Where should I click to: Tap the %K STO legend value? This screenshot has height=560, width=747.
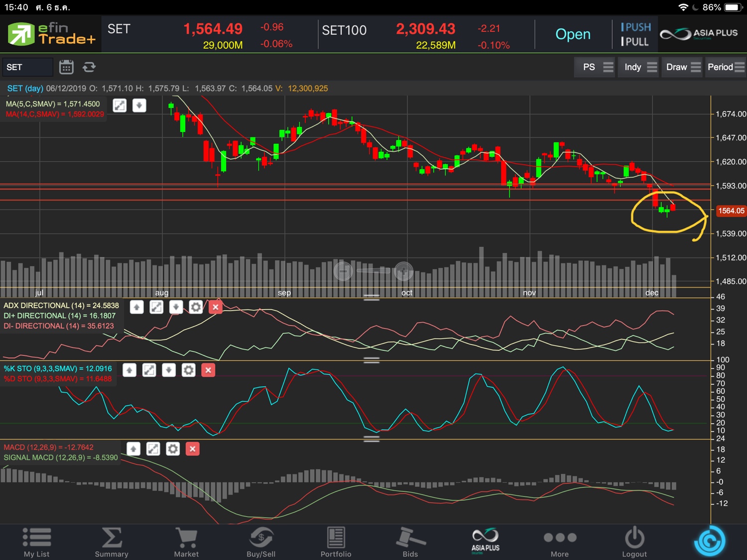(x=58, y=368)
